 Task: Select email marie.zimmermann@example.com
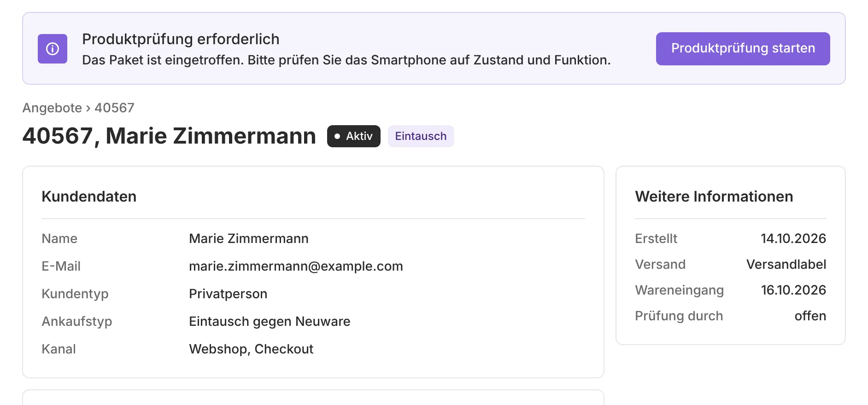(296, 266)
